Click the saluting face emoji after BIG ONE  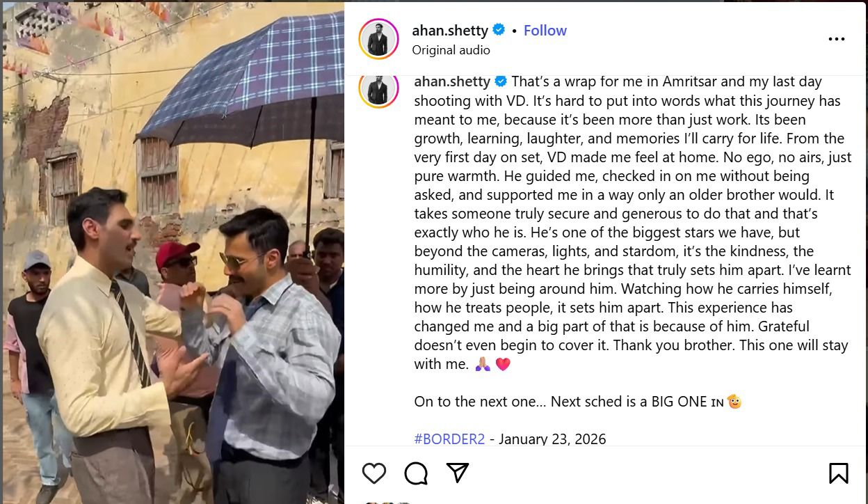734,402
